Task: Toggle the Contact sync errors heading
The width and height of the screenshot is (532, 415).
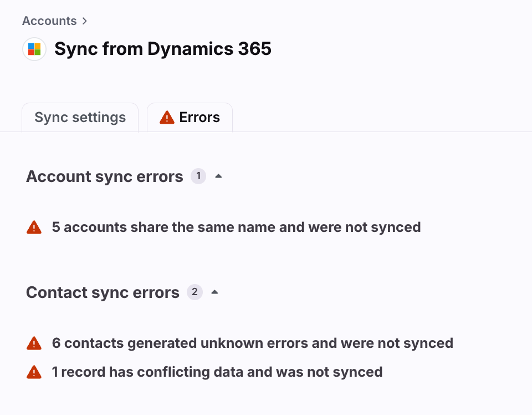Action: [x=103, y=292]
